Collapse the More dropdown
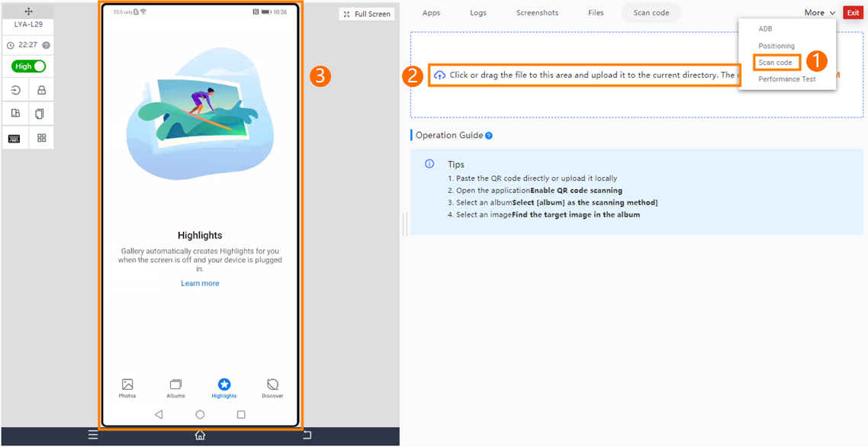This screenshot has height=447, width=868. [x=820, y=13]
